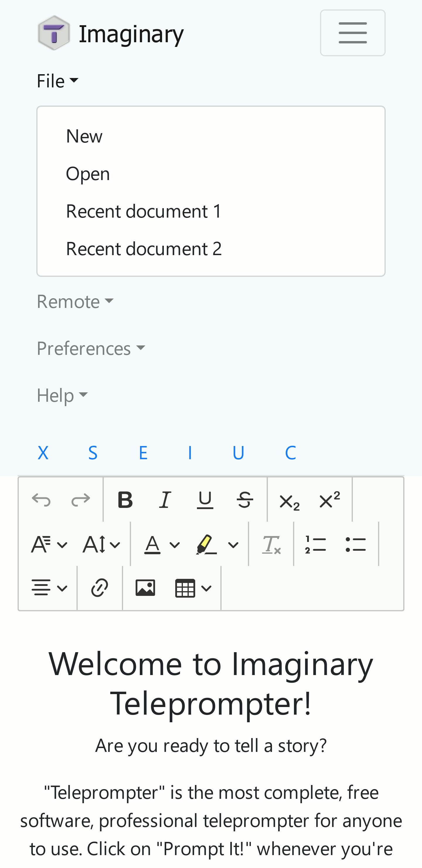The width and height of the screenshot is (422, 868).
Task: Click the undo arrow icon
Action: tap(41, 500)
